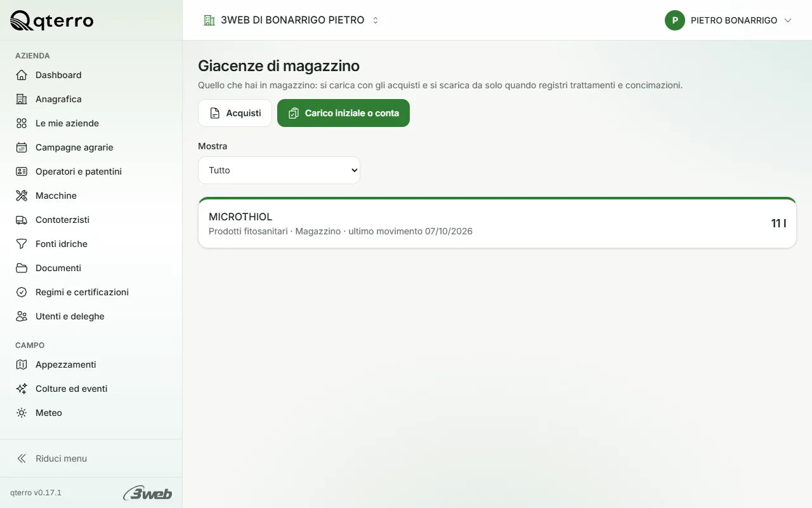Viewport: 812px width, 508px height.
Task: Select Regimi e certificazioni
Action: (x=91, y=292)
